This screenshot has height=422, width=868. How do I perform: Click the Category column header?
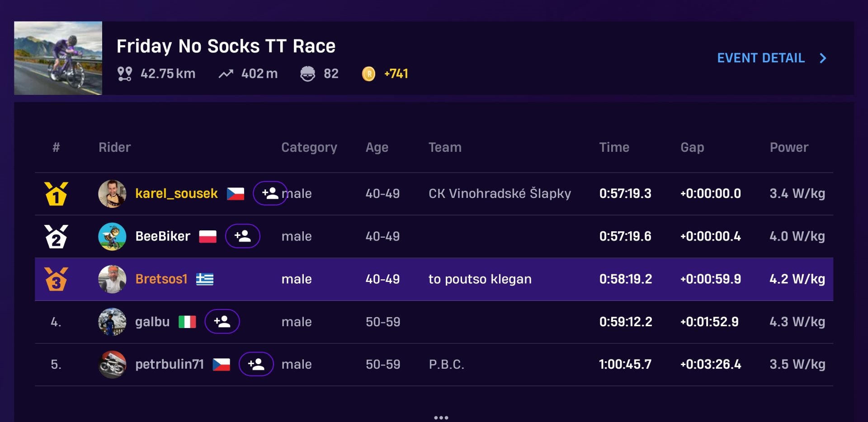[309, 147]
